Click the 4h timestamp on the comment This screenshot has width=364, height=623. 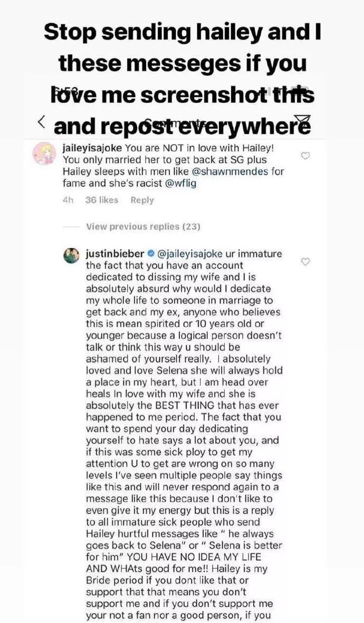click(x=68, y=200)
